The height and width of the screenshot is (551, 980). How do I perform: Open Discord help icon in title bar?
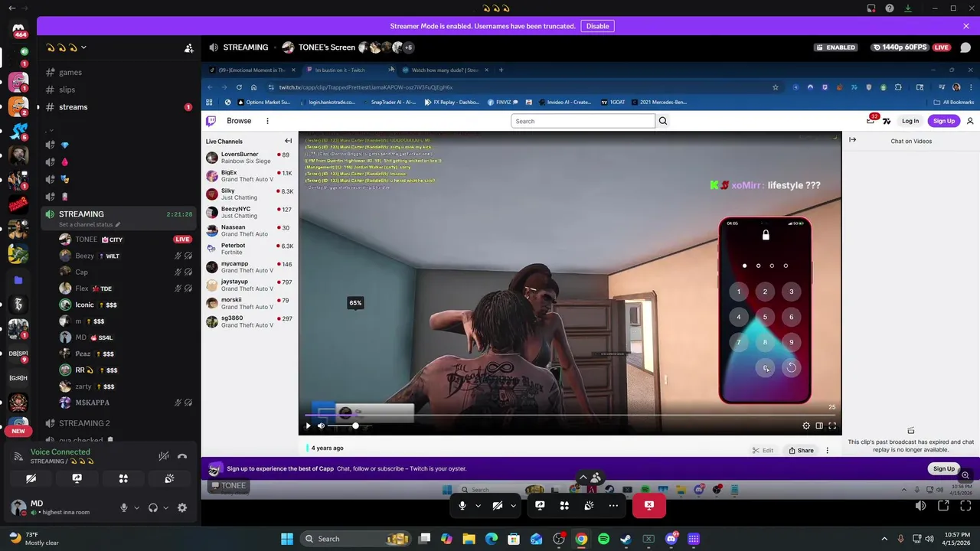tap(890, 8)
